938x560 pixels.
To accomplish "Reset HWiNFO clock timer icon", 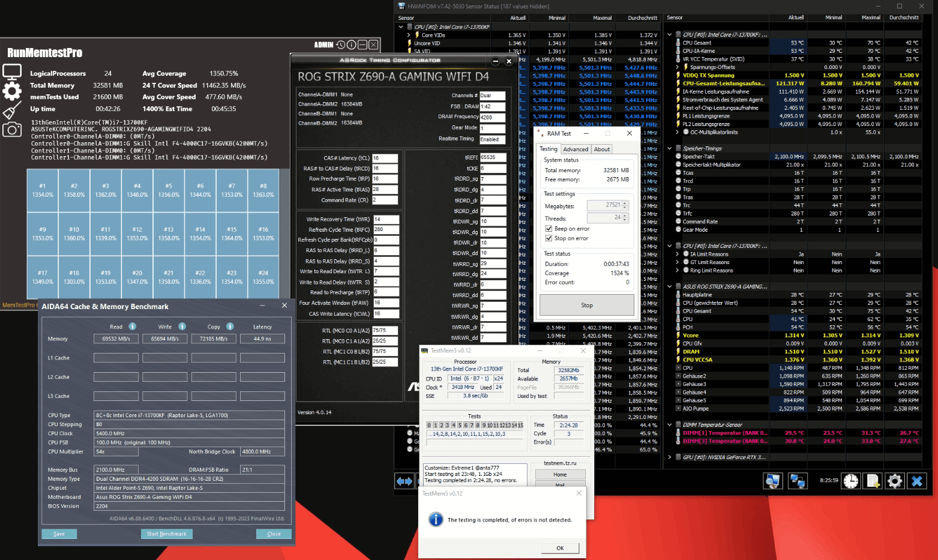I will tap(850, 481).
